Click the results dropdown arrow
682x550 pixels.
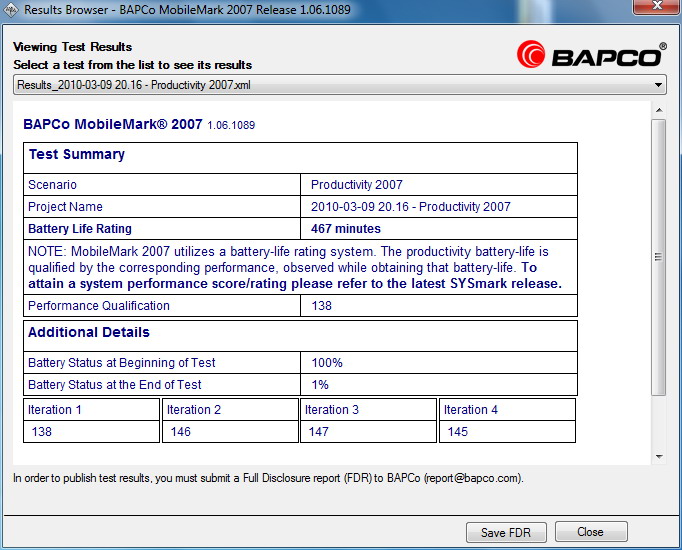pyautogui.click(x=659, y=85)
